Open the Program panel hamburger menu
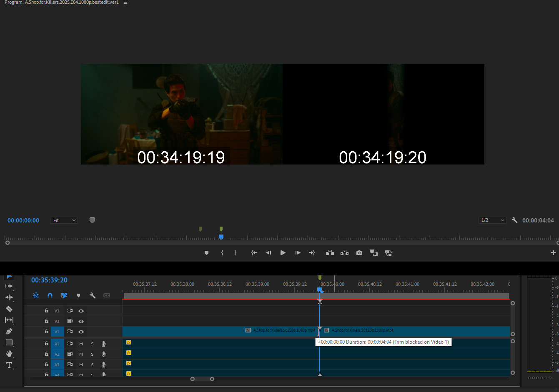559x392 pixels. coord(125,2)
